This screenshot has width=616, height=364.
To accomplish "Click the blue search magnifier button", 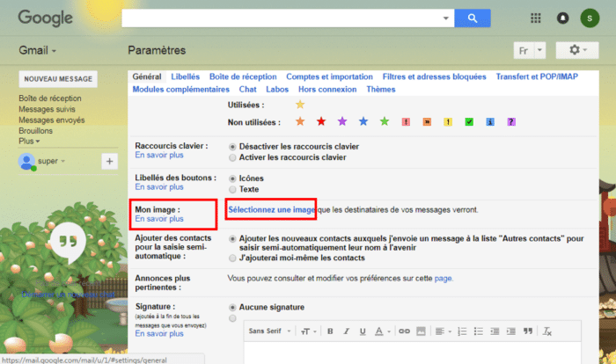I will pyautogui.click(x=473, y=18).
